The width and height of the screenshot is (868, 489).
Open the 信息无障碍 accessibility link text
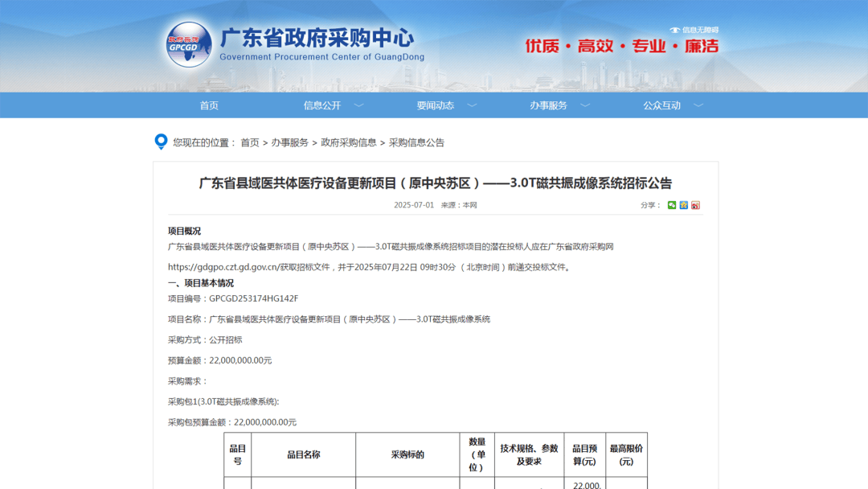[700, 30]
